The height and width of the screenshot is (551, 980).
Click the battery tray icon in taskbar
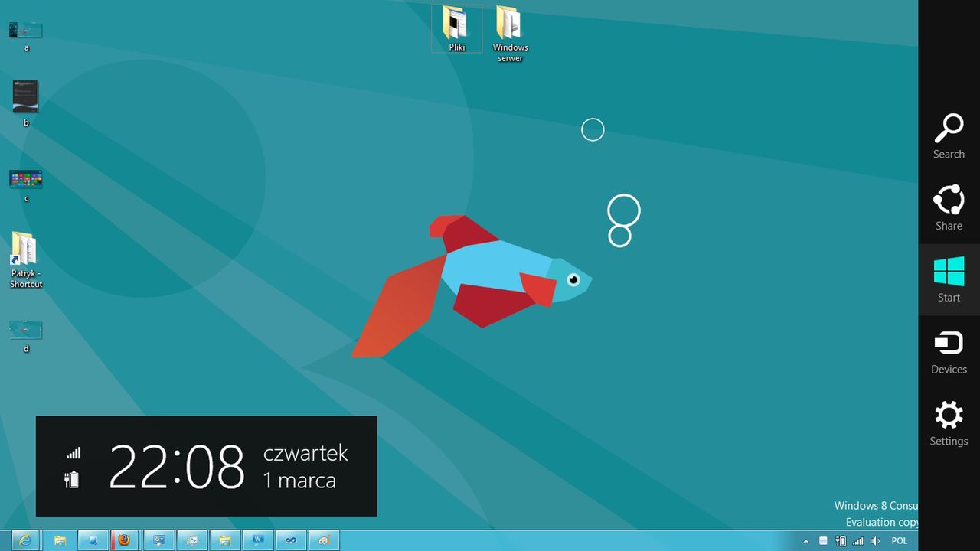tap(841, 541)
